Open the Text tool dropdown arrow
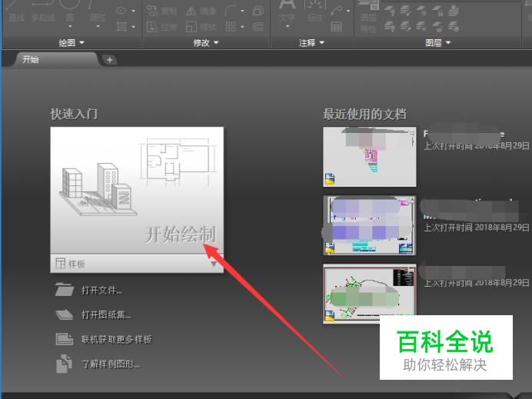Screen dimensions: 532x399 [x=288, y=26]
